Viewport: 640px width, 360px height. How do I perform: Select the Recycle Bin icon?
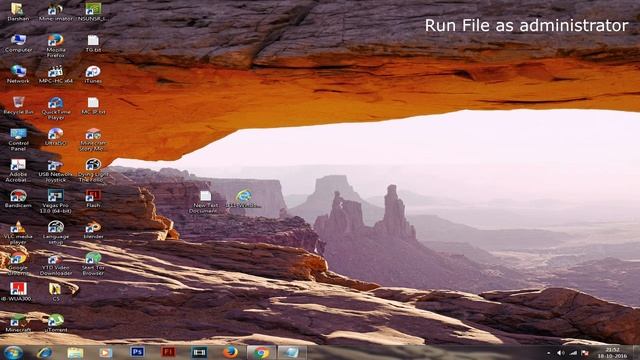coord(18,105)
